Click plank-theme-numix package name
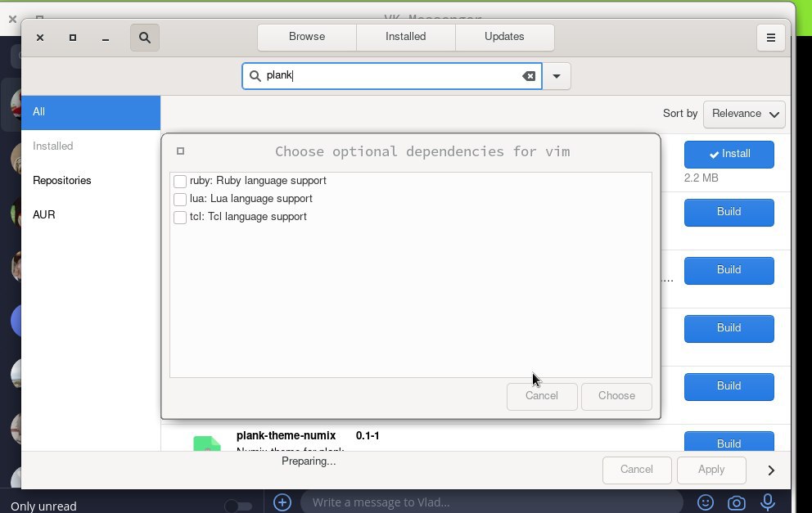 286,436
